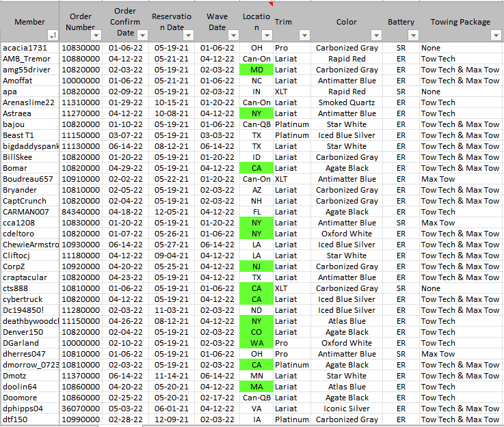Click the Battery column filter arrow

(x=412, y=35)
